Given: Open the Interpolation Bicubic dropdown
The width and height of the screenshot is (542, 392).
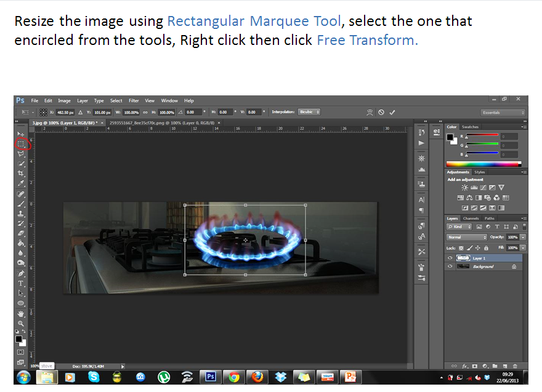Looking at the screenshot, I should [x=309, y=111].
